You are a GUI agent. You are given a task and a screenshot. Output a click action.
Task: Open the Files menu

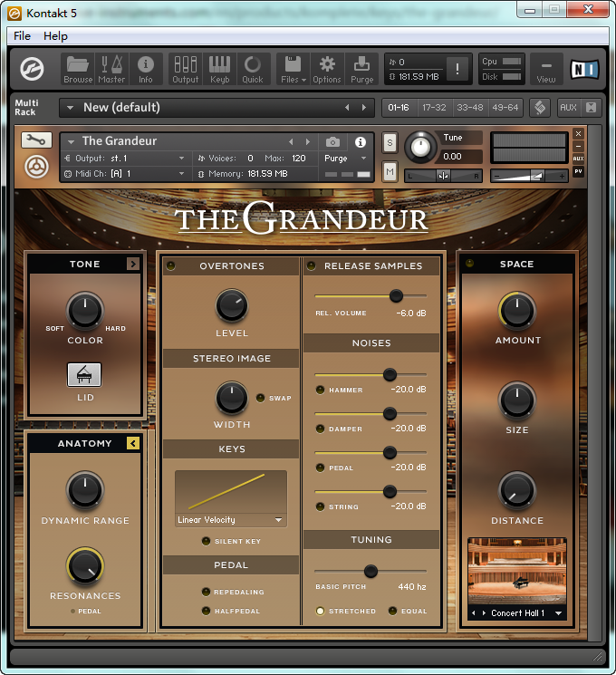(294, 69)
